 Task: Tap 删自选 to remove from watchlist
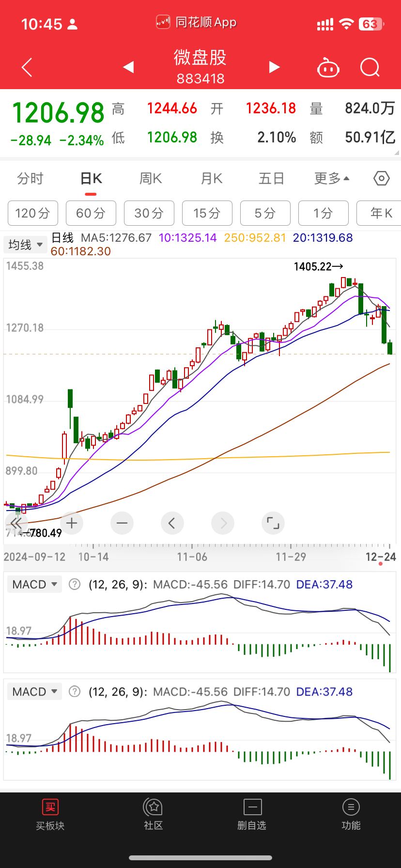coord(252,814)
